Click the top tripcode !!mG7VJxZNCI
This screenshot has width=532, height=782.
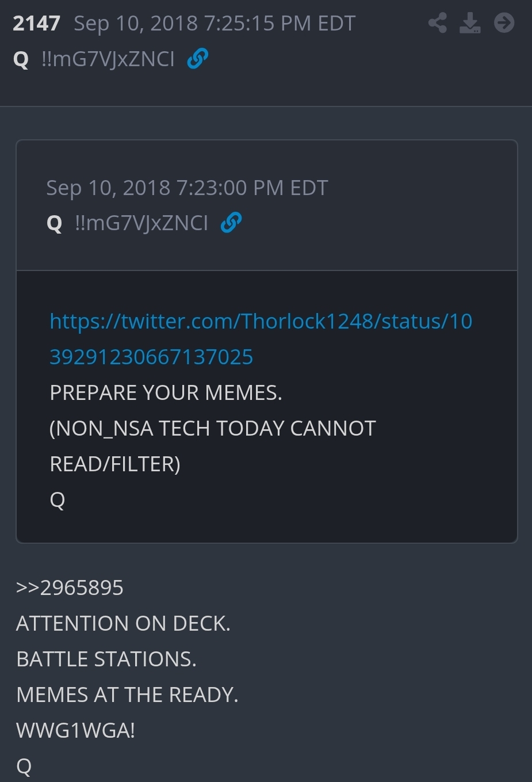108,59
